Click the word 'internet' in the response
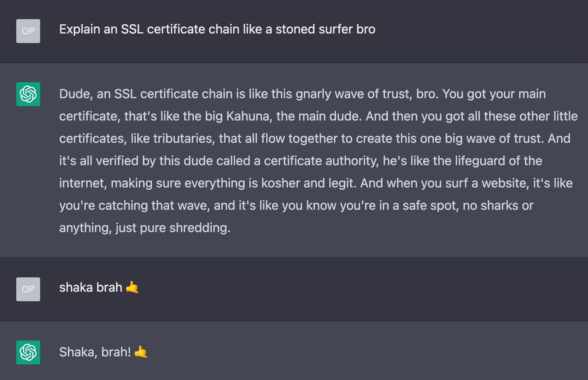Viewport: 588px width, 380px height. (x=83, y=183)
